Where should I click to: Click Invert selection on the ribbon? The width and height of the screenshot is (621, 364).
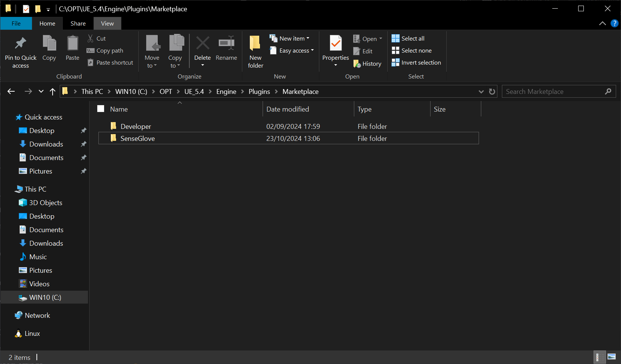[416, 62]
